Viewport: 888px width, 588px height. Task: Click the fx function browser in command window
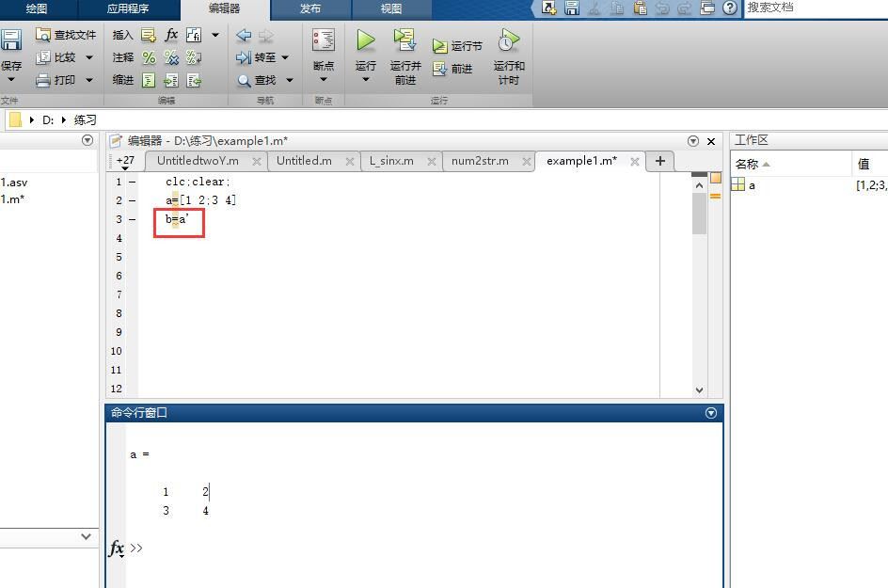(x=116, y=548)
